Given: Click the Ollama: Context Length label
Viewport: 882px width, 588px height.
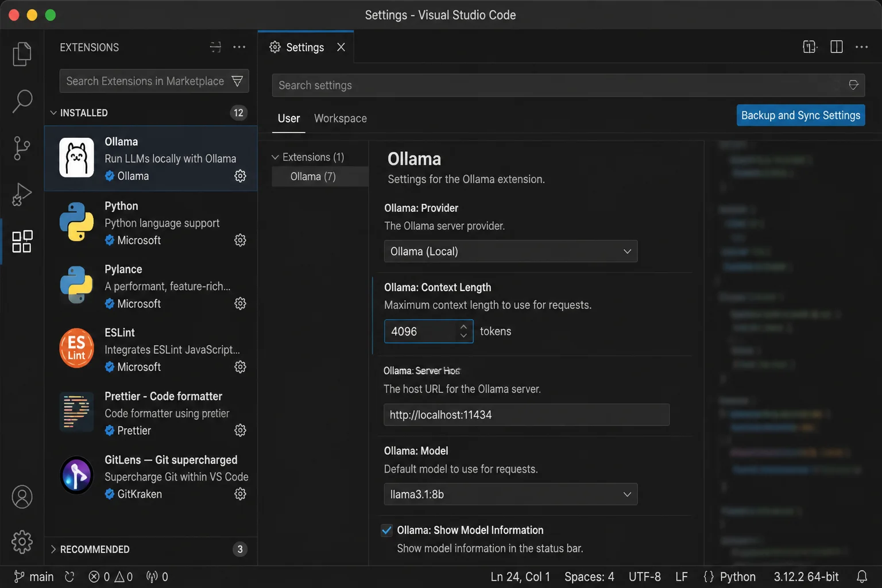Looking at the screenshot, I should (438, 287).
